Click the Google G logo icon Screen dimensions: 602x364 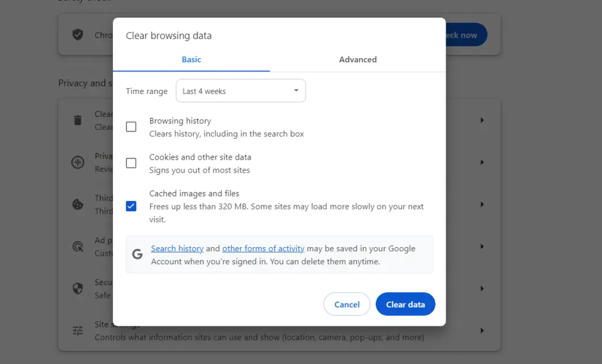pyautogui.click(x=138, y=254)
